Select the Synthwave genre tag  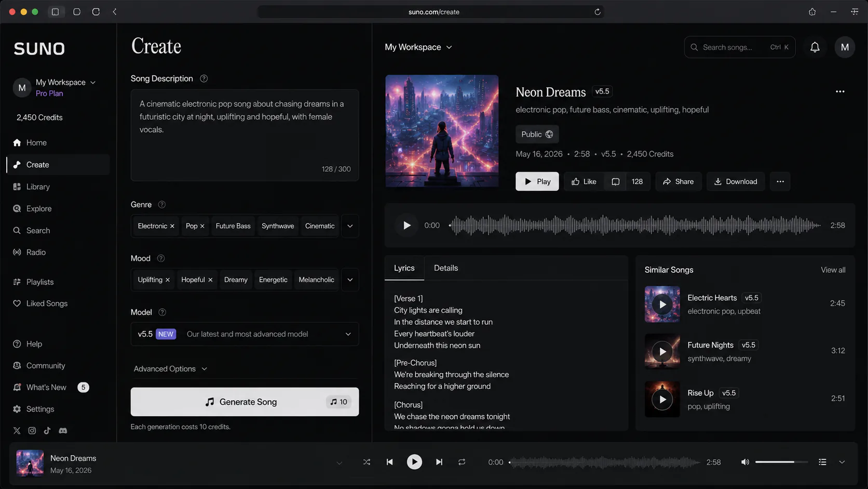tap(278, 226)
